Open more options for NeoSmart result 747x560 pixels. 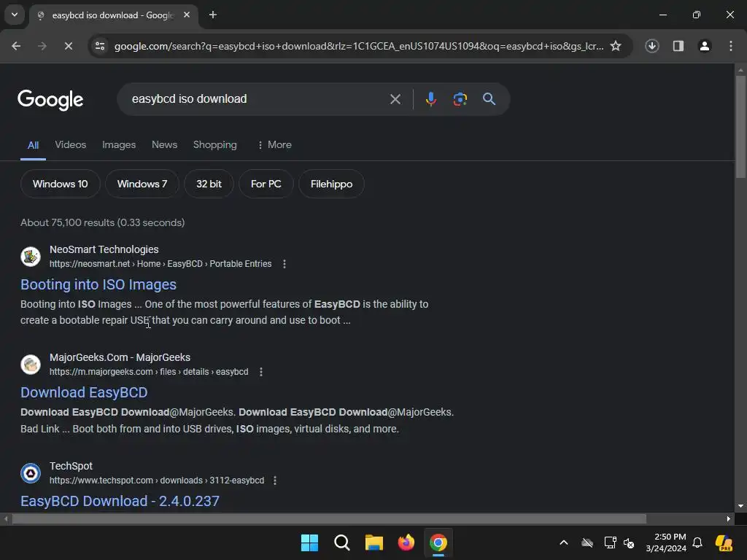click(x=285, y=264)
